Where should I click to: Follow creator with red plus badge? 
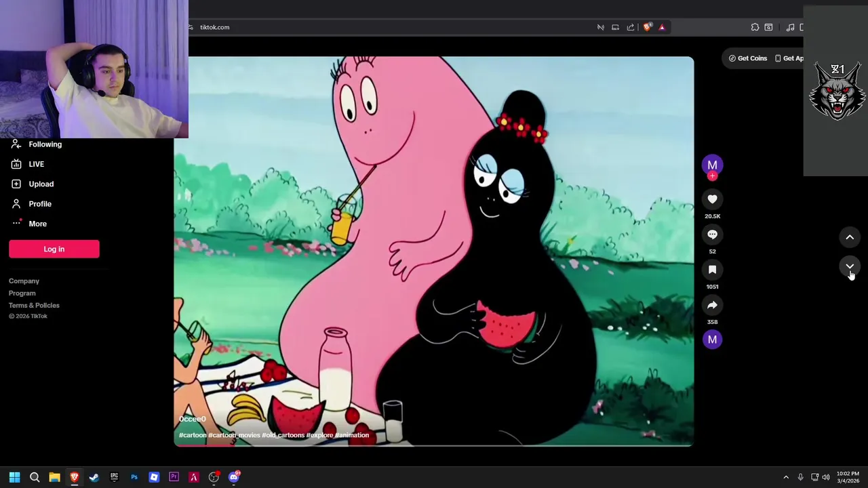click(712, 176)
